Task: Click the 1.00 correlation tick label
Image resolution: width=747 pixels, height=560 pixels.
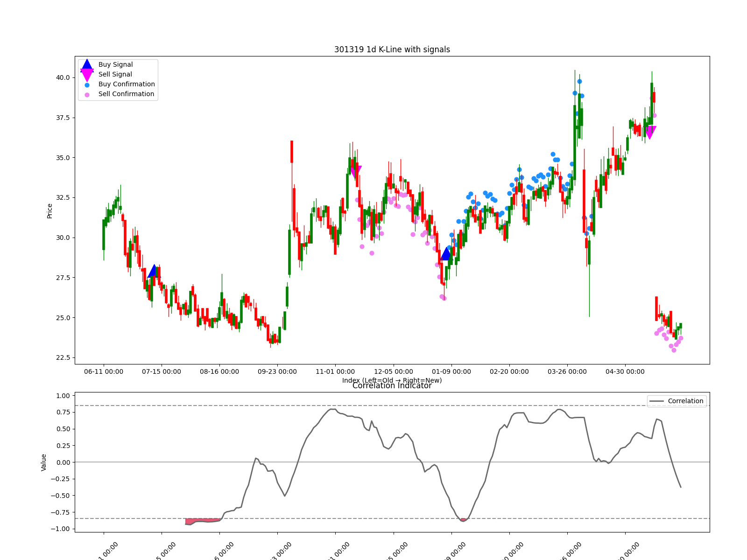Action: pyautogui.click(x=63, y=396)
